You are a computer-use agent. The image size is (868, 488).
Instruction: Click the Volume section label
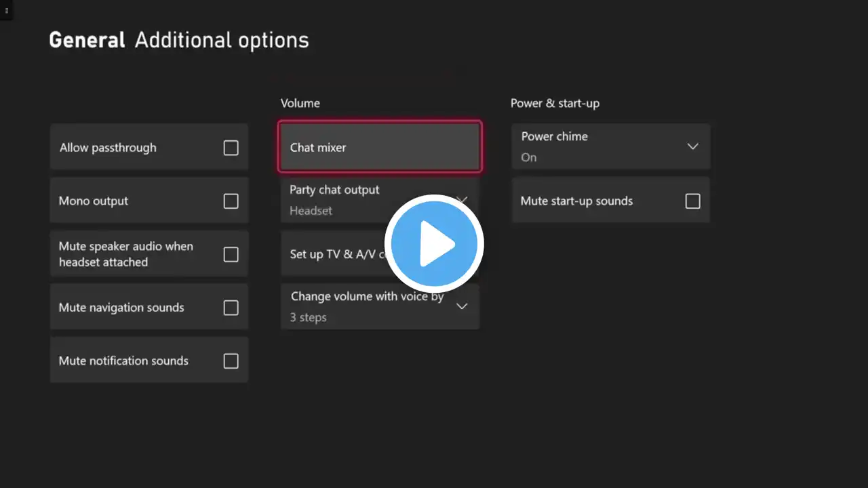coord(300,103)
